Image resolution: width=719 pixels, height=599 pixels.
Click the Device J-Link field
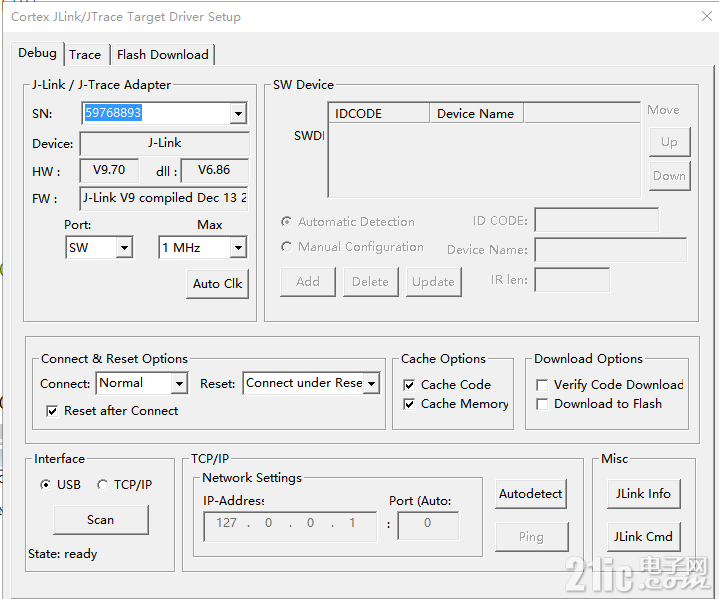click(x=165, y=144)
